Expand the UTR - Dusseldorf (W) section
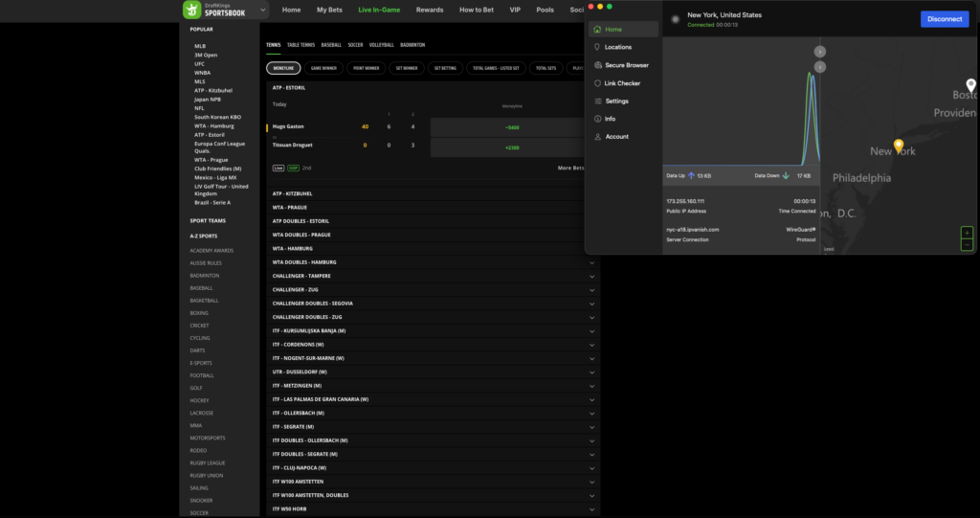 click(434, 372)
